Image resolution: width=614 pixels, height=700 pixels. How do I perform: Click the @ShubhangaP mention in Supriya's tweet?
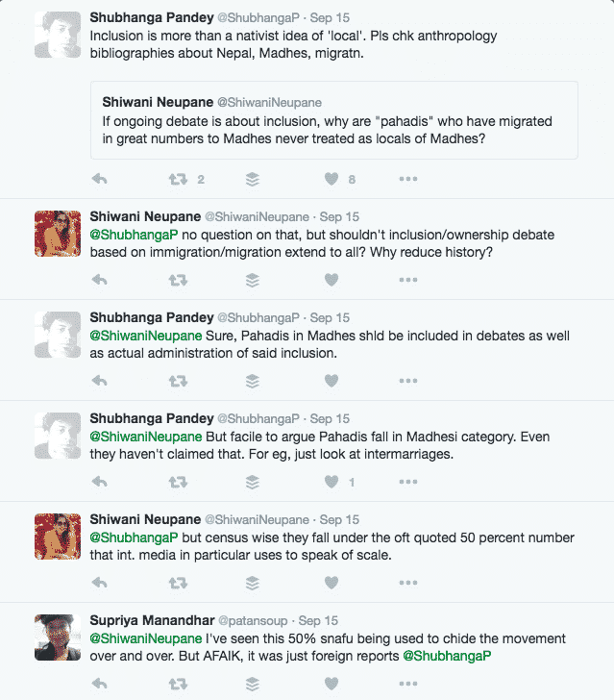[x=447, y=656]
